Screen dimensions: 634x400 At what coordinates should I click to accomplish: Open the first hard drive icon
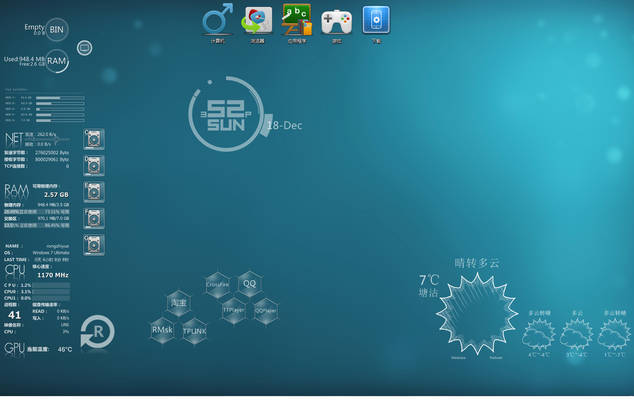94,139
